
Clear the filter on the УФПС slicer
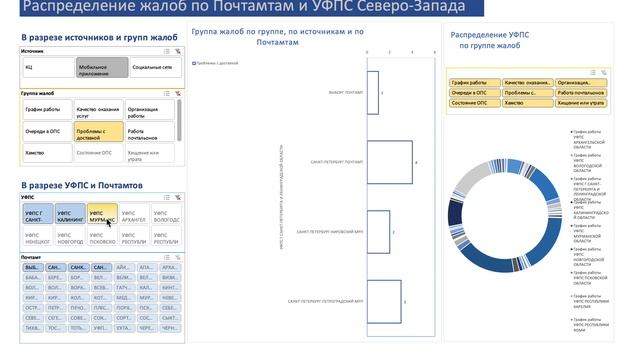click(178, 198)
